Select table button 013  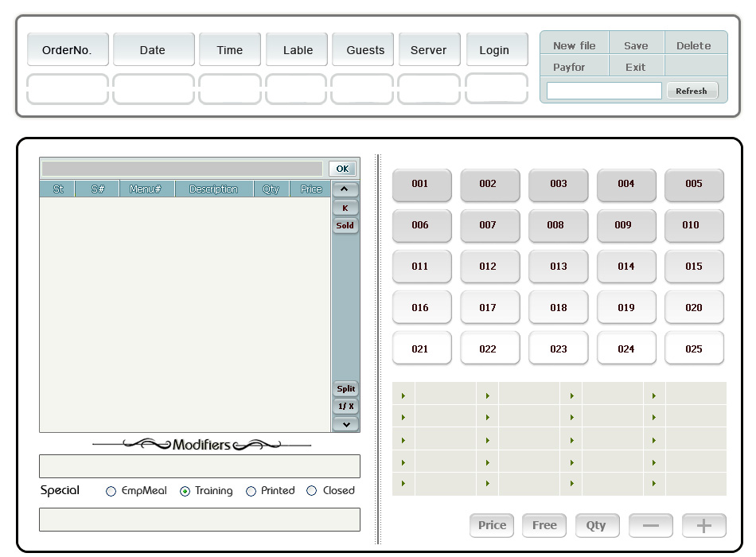coord(558,267)
